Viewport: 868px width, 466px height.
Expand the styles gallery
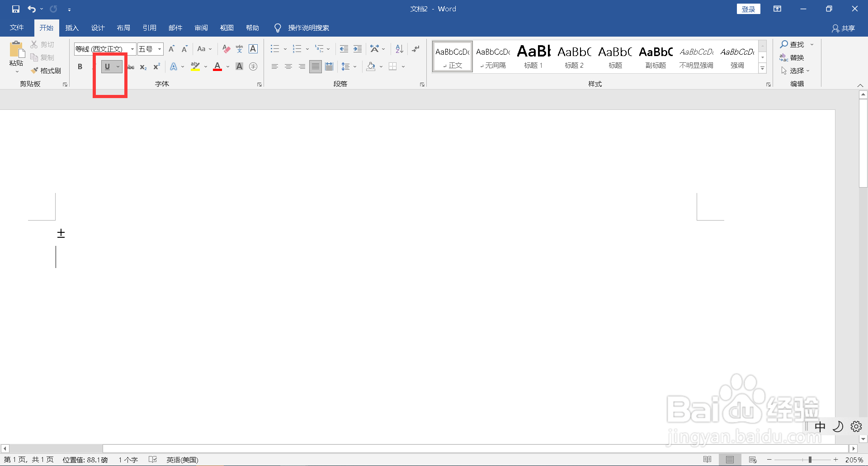coord(763,68)
